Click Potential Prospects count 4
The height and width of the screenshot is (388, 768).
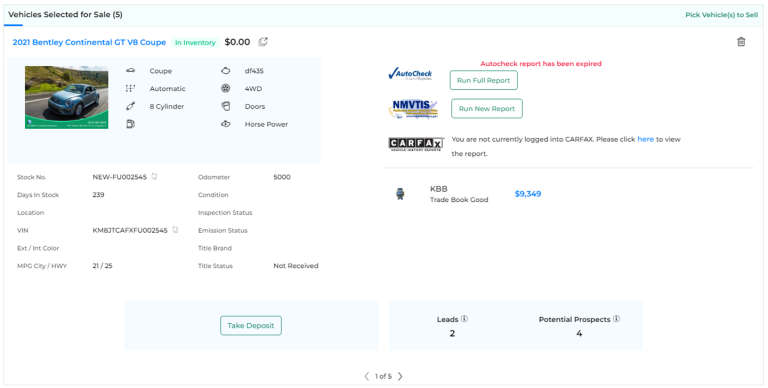click(x=579, y=334)
